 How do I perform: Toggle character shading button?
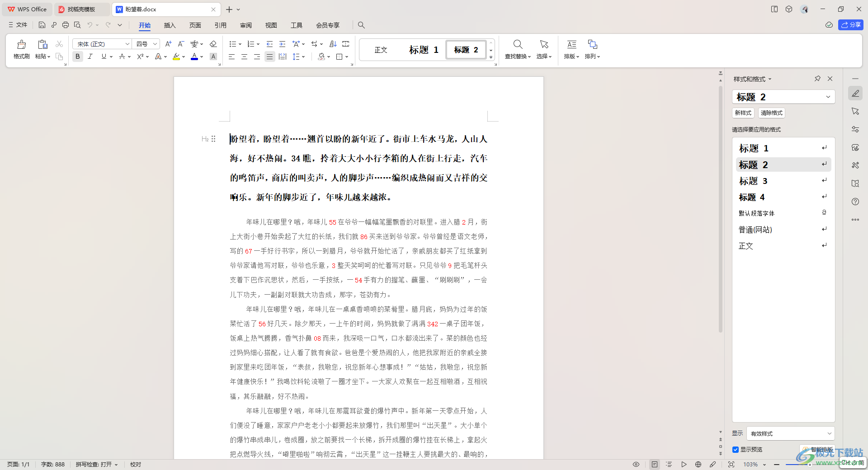(x=213, y=56)
